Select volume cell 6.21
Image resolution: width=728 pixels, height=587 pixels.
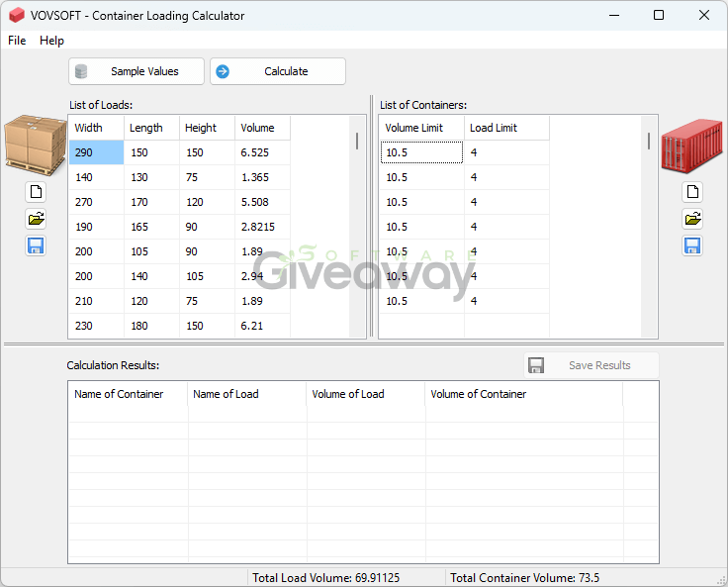(x=262, y=326)
